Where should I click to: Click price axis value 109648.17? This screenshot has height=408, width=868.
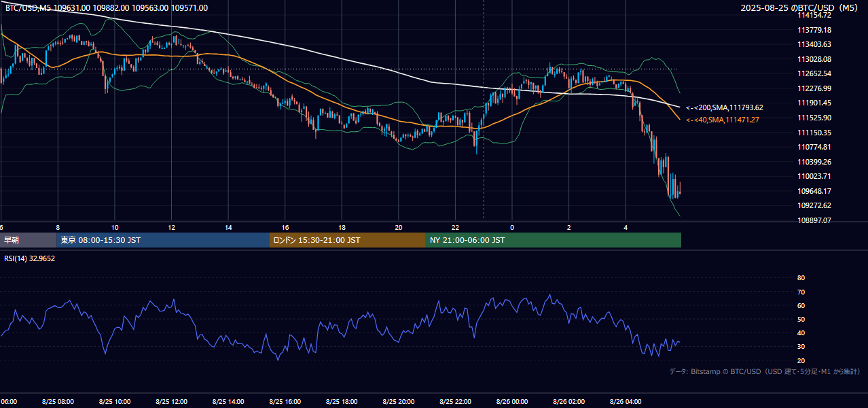point(814,191)
